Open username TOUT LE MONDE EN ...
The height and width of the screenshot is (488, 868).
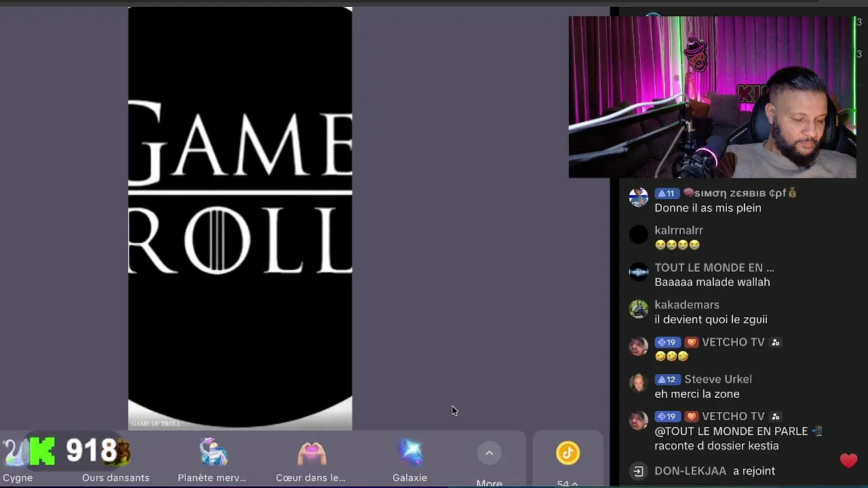[x=714, y=268]
